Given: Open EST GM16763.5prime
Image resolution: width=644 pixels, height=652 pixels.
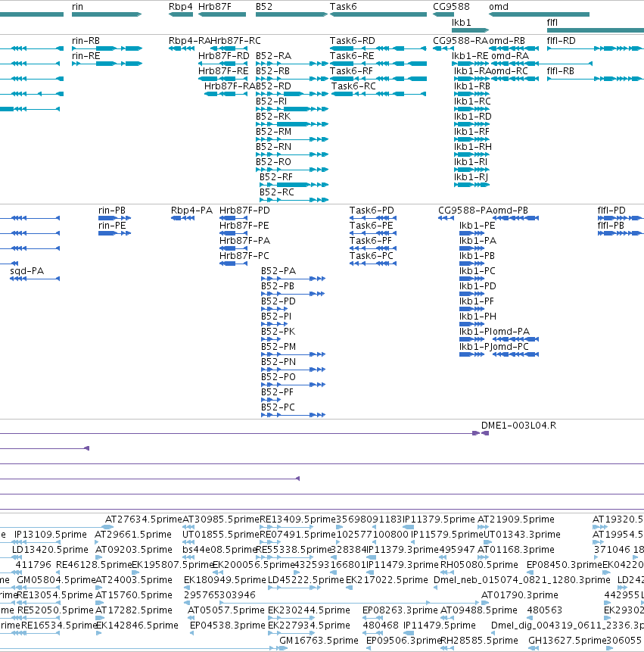Looking at the screenshot, I should 319,641.
